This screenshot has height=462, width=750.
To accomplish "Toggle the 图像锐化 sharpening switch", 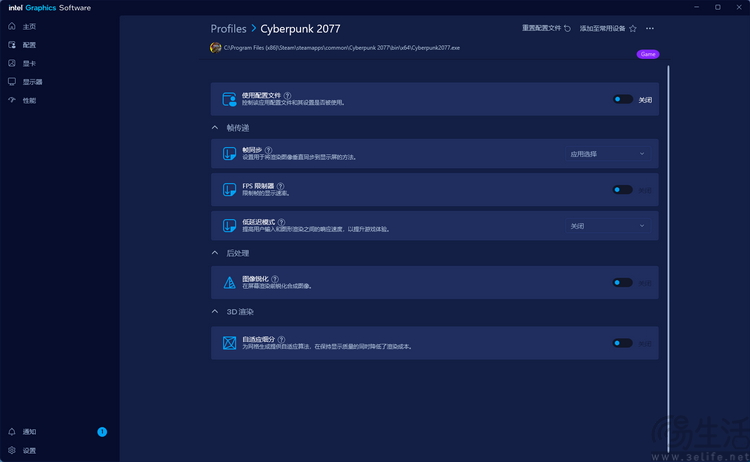I will 623,283.
